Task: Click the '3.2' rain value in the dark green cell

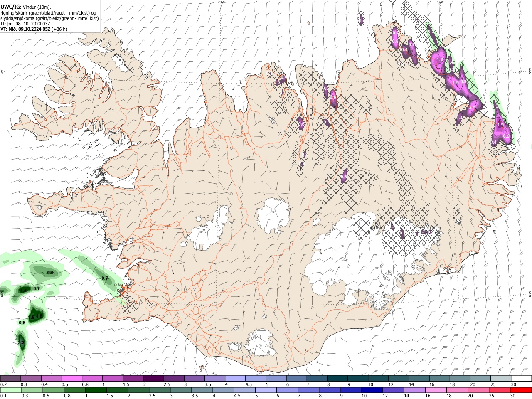Action: [x=21, y=343]
